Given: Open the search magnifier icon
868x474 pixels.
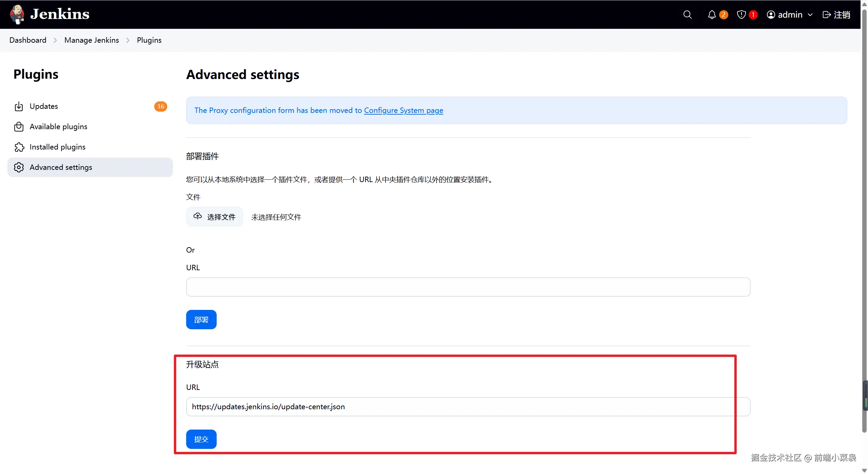Looking at the screenshot, I should coord(687,15).
